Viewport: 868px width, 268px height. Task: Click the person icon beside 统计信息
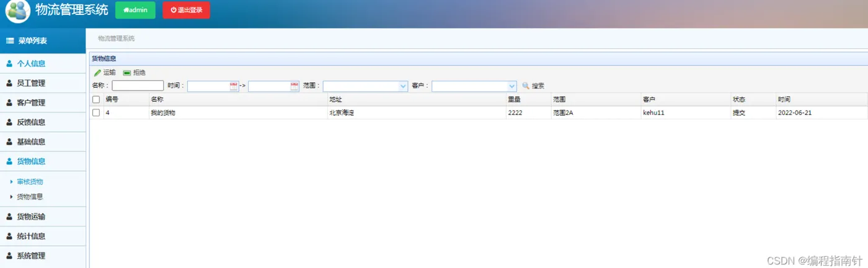[9, 236]
